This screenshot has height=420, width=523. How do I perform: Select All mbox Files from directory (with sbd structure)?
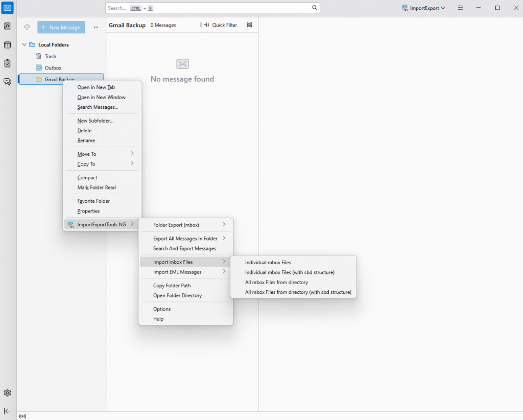click(293, 292)
